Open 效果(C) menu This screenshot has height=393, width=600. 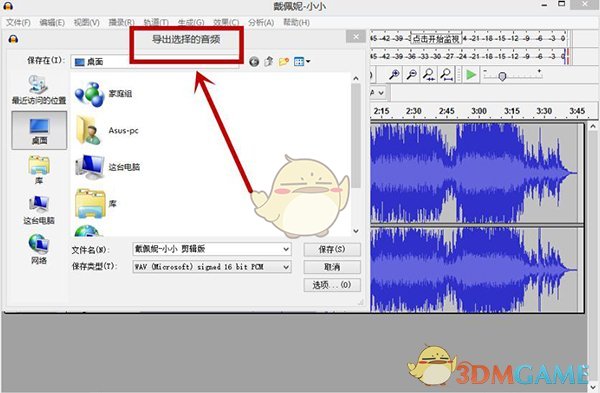click(226, 23)
